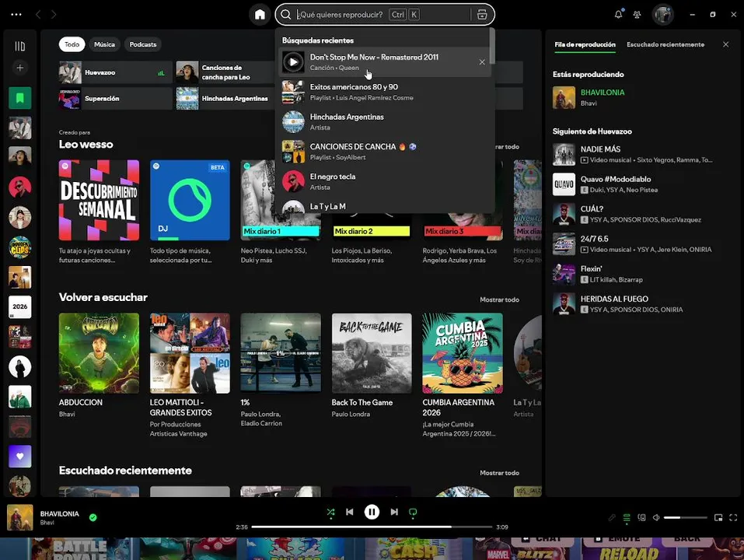Switch to Fila de reproducción tab
The height and width of the screenshot is (560, 744).
click(x=585, y=44)
